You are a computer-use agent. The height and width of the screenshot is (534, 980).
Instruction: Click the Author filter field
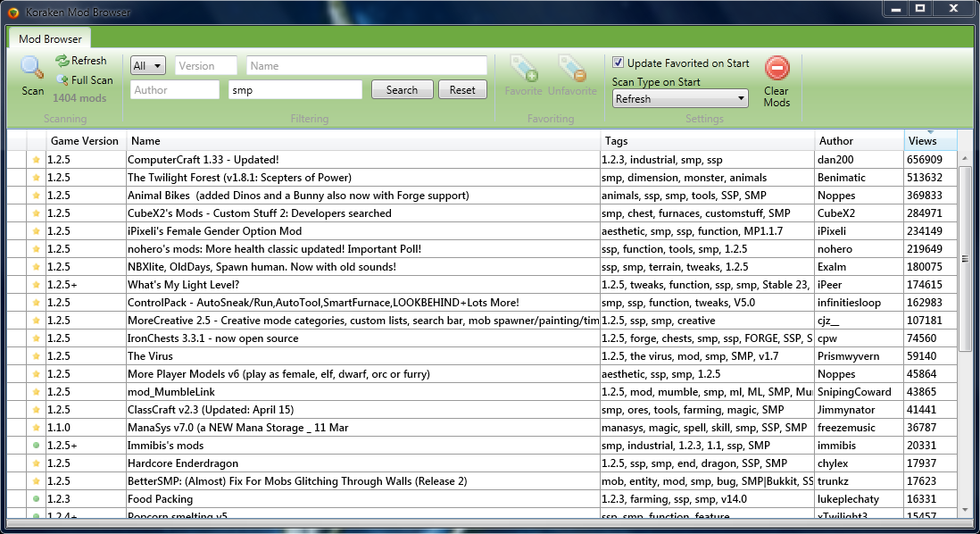174,89
